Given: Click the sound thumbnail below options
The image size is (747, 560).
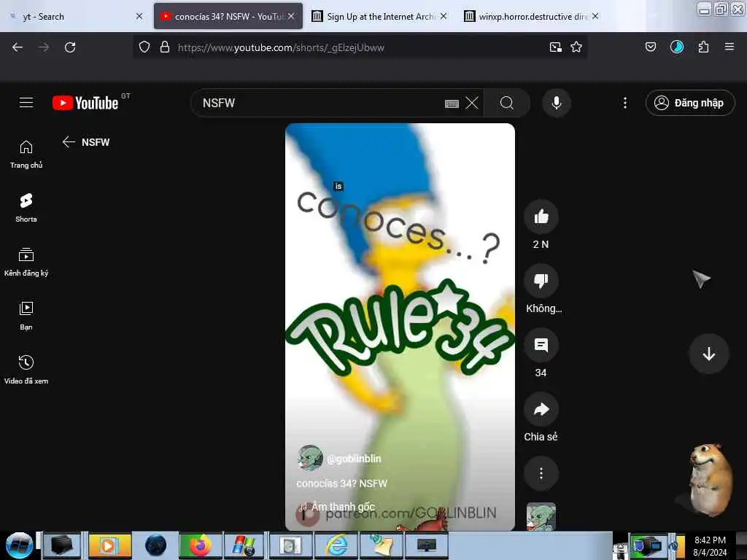Looking at the screenshot, I should click(541, 516).
